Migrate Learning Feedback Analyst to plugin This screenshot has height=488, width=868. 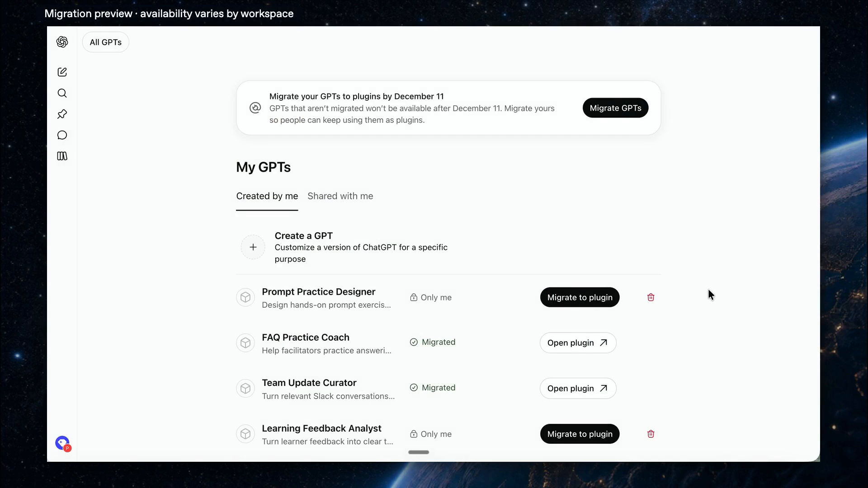[x=580, y=434]
